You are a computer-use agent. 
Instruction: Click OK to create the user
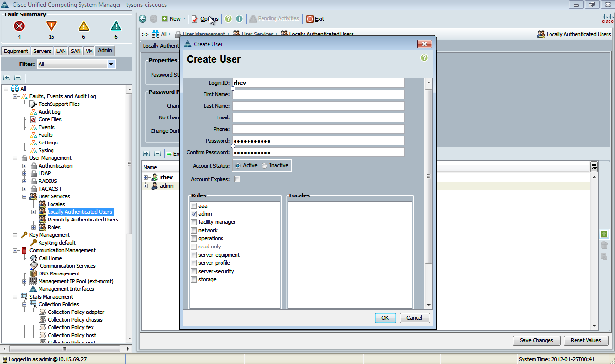385,318
